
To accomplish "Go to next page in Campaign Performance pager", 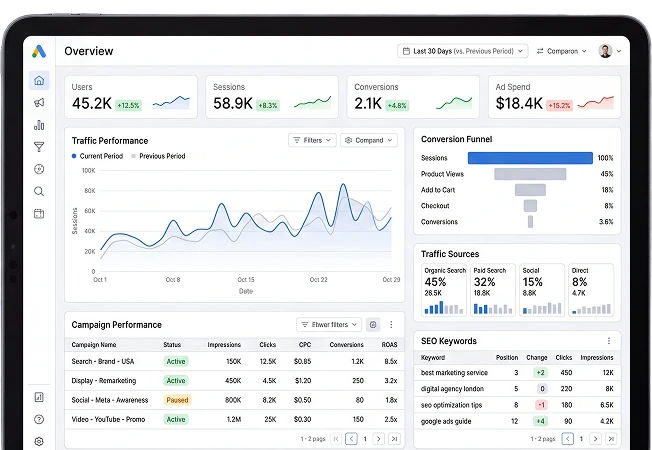I will (x=378, y=438).
